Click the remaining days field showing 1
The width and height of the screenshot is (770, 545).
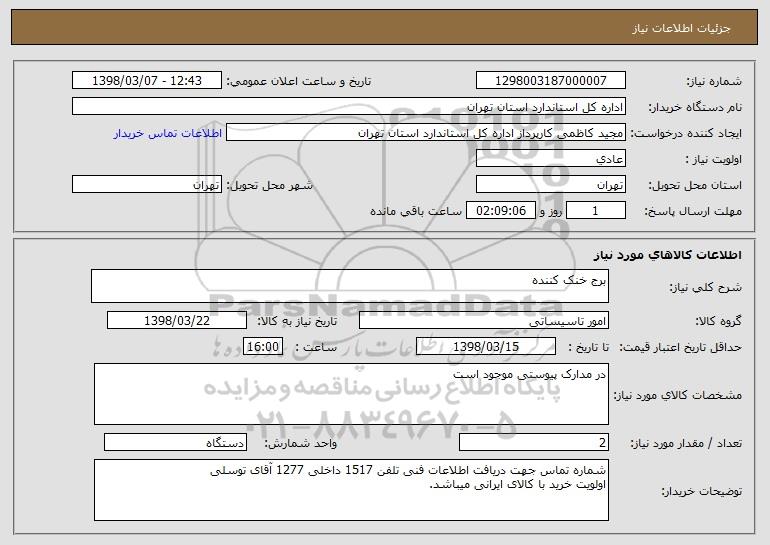(x=596, y=210)
